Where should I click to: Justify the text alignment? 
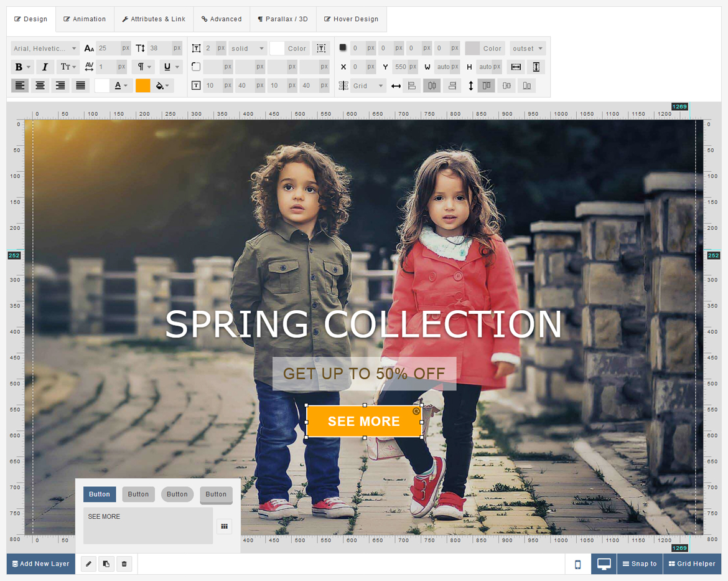80,86
